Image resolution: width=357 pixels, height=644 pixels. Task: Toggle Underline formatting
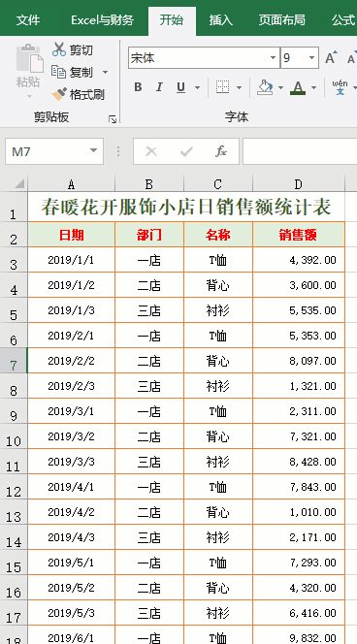[180, 87]
